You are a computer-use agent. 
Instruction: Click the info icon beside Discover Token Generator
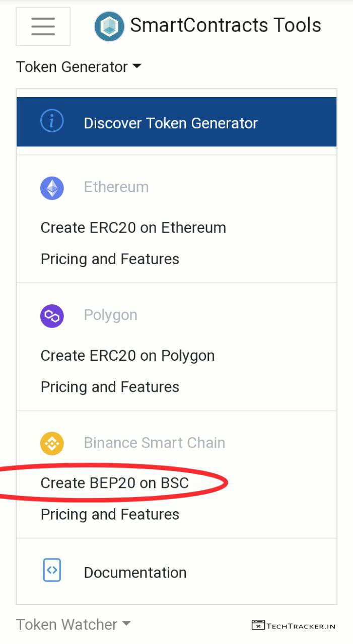(x=52, y=122)
